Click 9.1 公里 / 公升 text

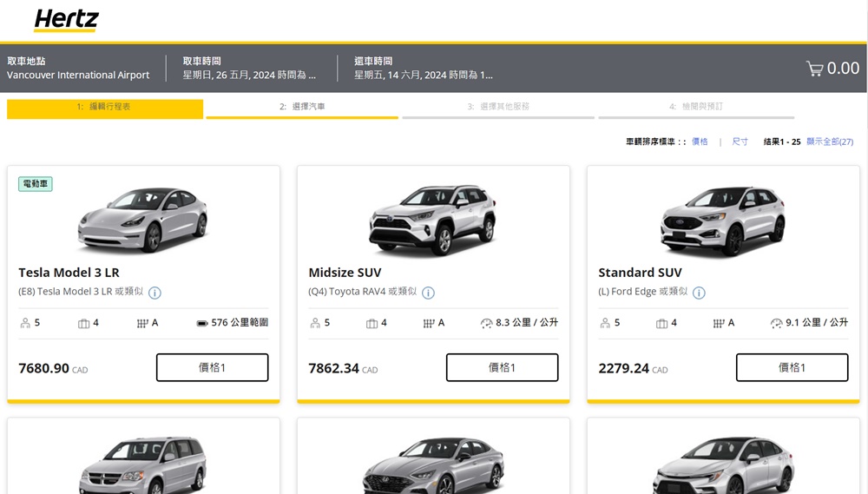coord(817,322)
